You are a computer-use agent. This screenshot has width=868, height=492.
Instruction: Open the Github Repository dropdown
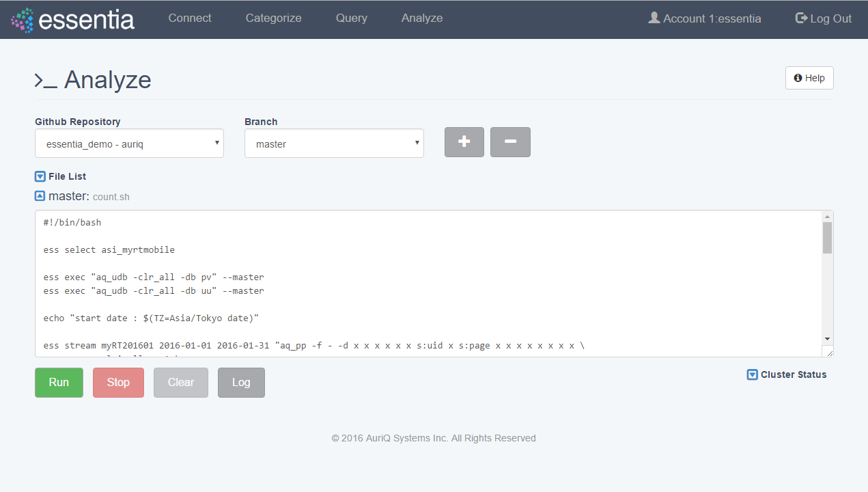tap(129, 143)
